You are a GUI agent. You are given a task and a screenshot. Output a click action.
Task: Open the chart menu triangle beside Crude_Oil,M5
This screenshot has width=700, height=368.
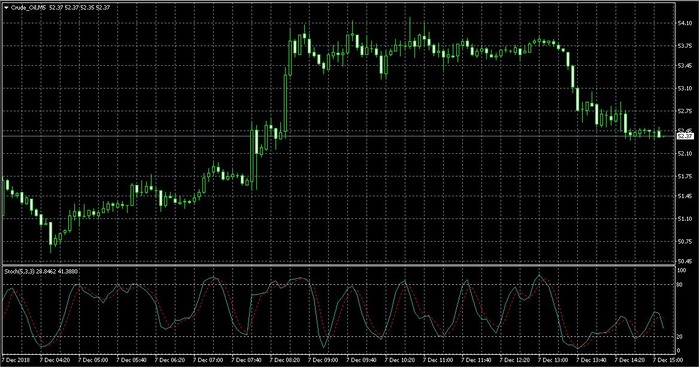(x=6, y=8)
